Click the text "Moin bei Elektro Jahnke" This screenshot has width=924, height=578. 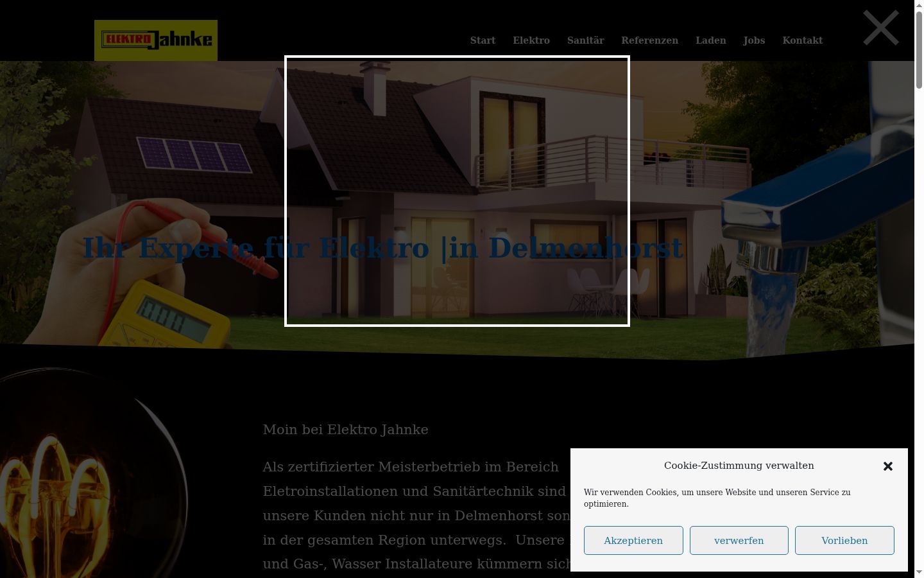(x=345, y=430)
